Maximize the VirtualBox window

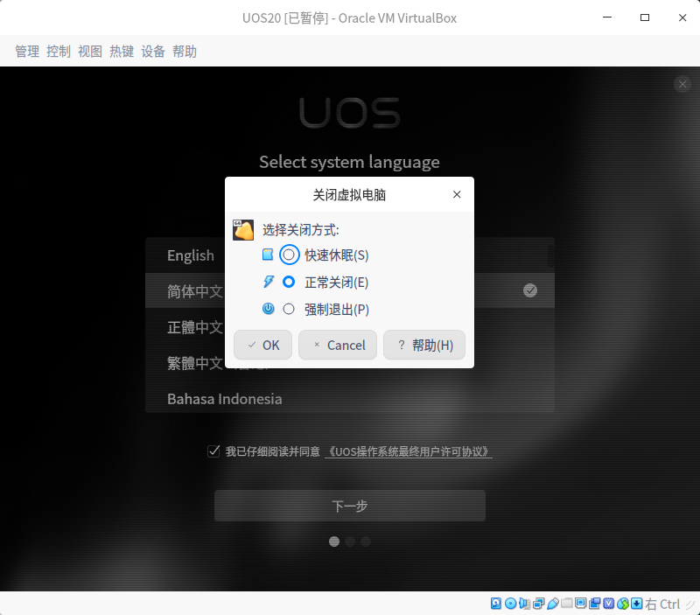pos(645,17)
